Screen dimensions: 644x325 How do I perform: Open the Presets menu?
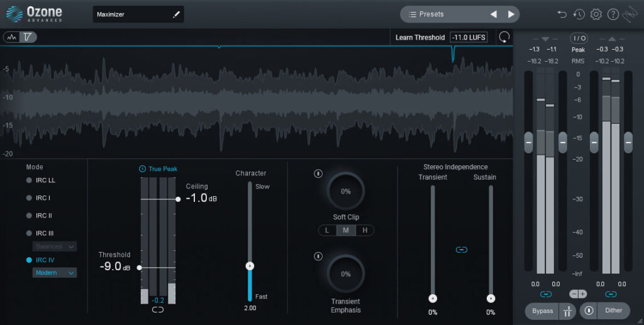coord(440,14)
